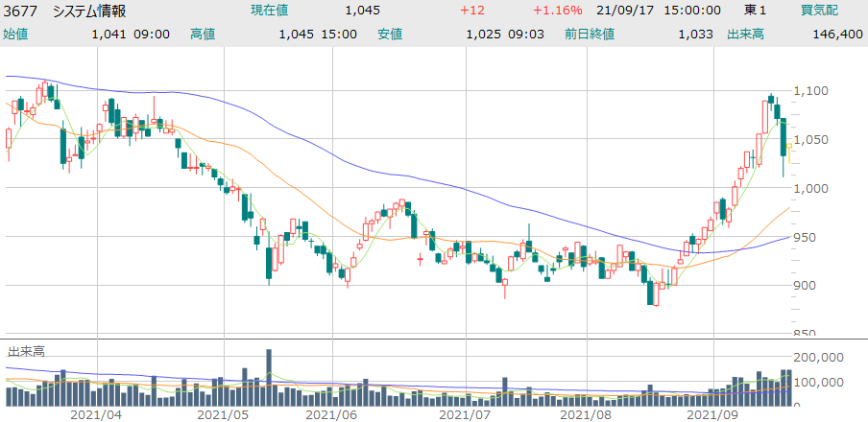Click the 出来高 volume panel title
The width and height of the screenshot is (868, 422).
point(27,351)
